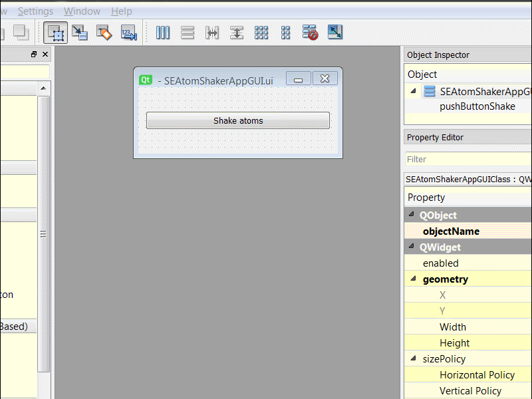The width and height of the screenshot is (532, 399).
Task: Select the Edit Widgets mode icon
Action: (56, 32)
